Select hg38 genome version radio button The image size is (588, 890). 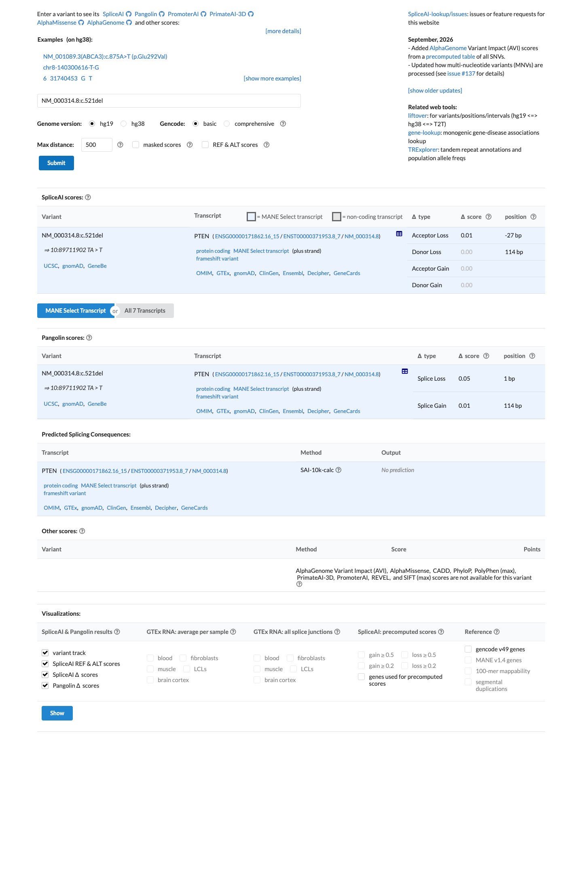[x=123, y=124]
